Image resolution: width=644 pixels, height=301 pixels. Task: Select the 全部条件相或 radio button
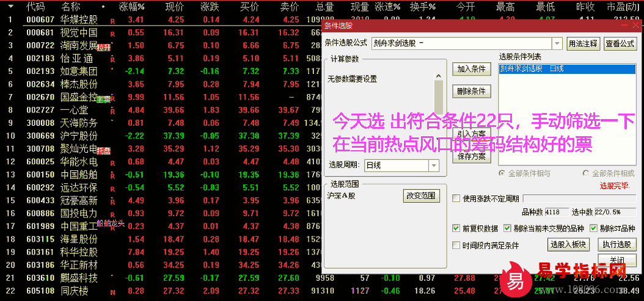point(586,173)
